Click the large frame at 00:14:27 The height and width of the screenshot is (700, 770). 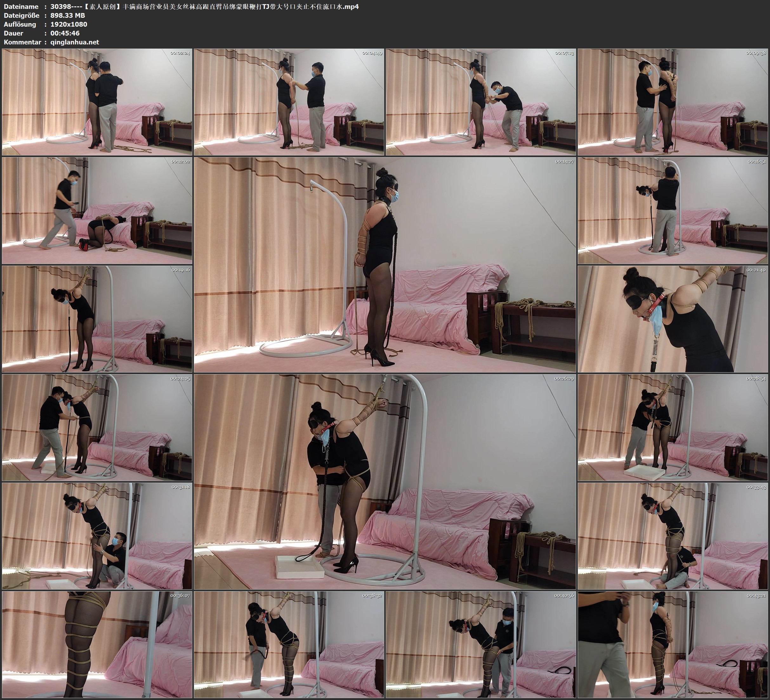tap(385, 265)
